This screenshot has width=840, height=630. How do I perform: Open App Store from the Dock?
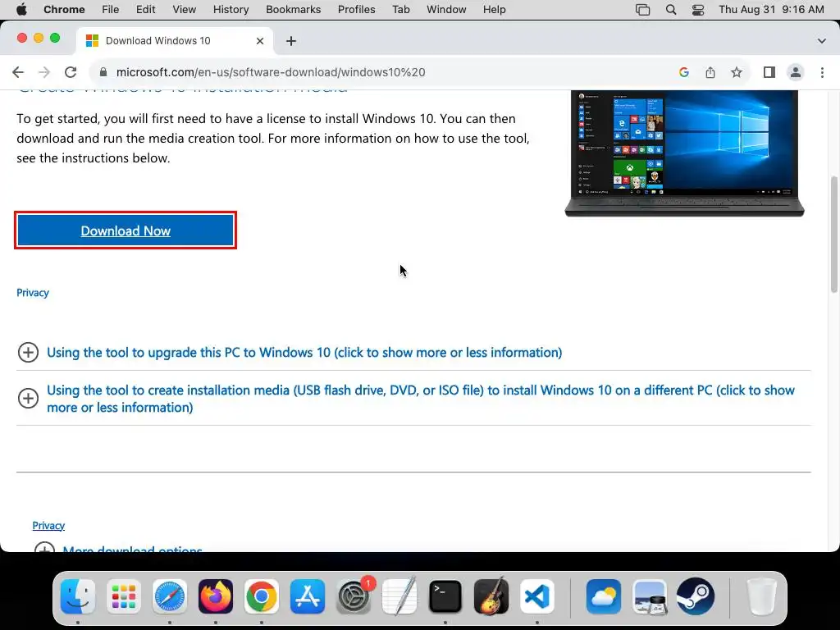[x=308, y=596]
